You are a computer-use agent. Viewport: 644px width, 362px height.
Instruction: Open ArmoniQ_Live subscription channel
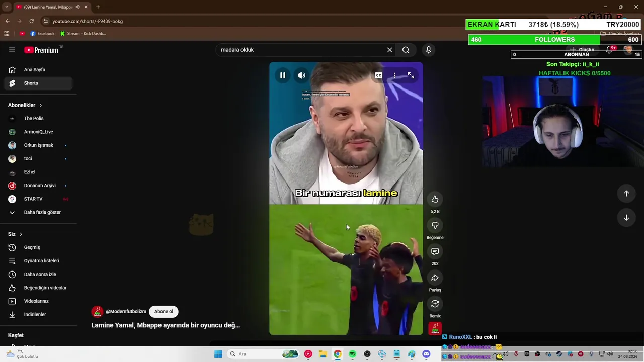click(38, 132)
